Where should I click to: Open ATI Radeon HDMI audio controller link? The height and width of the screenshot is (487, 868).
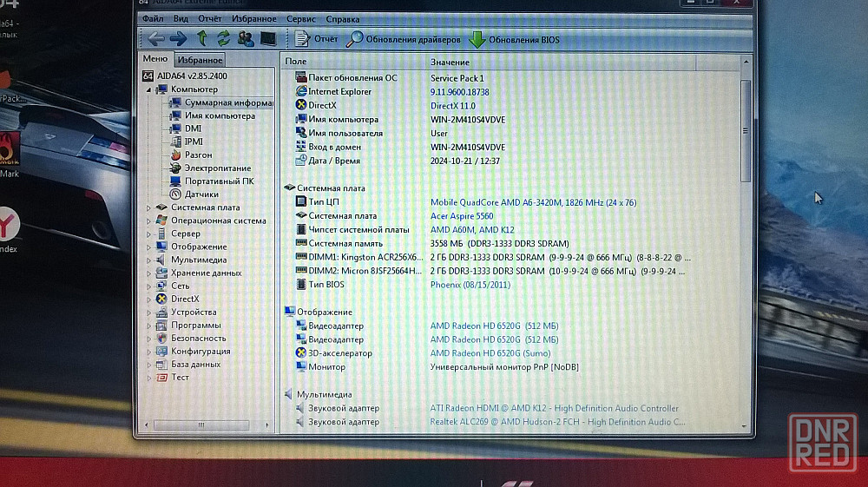pos(554,408)
